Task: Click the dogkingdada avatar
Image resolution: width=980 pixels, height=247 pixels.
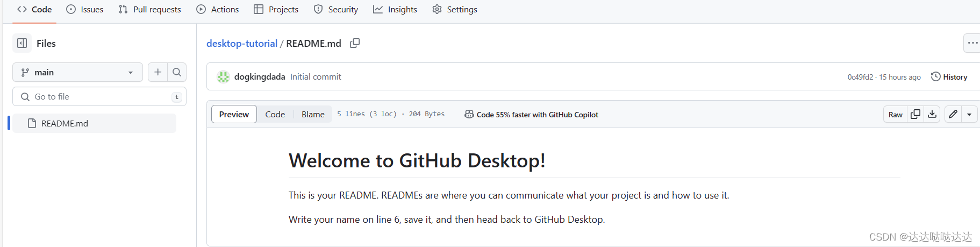Action: pyautogui.click(x=223, y=77)
